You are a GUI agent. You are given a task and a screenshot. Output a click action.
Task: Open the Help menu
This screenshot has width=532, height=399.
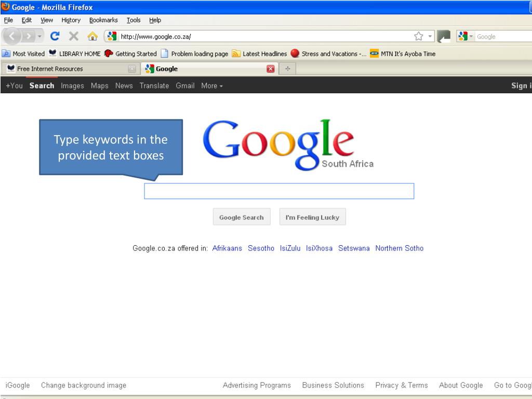(155, 20)
